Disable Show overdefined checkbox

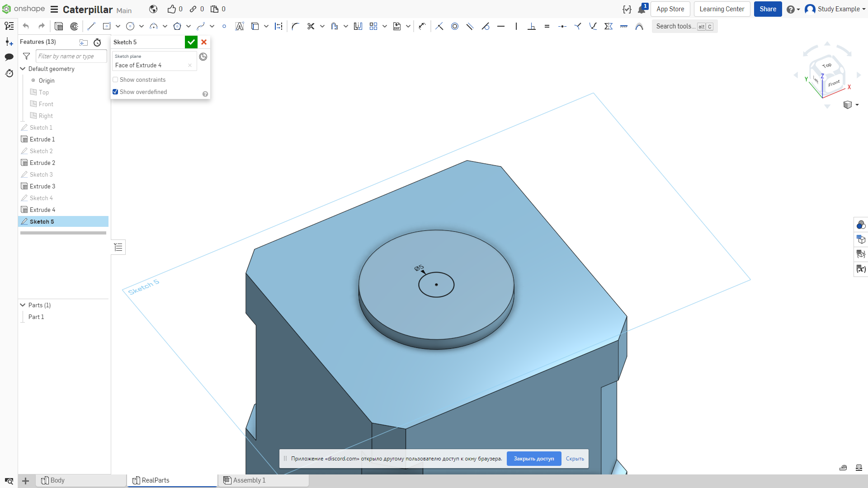pyautogui.click(x=115, y=92)
